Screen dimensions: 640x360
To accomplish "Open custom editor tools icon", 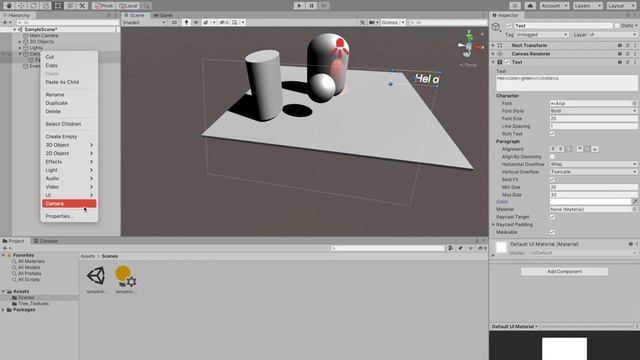I will 82,6.
